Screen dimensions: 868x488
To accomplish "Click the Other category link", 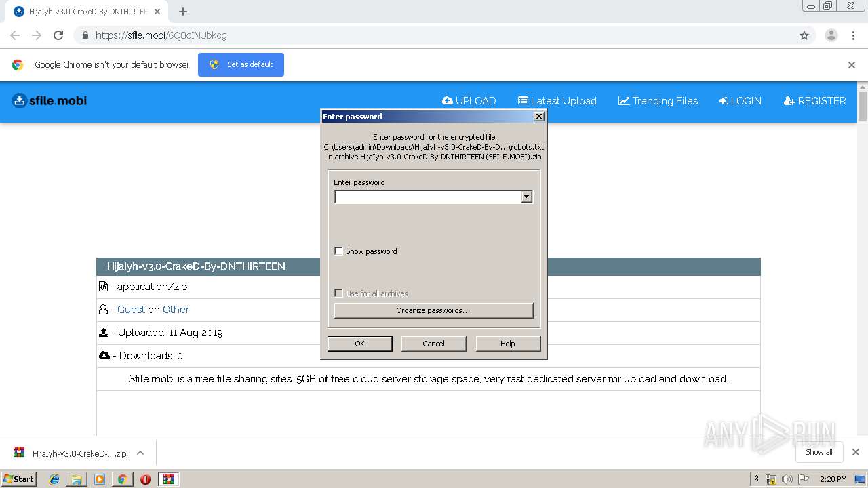I will 176,310.
